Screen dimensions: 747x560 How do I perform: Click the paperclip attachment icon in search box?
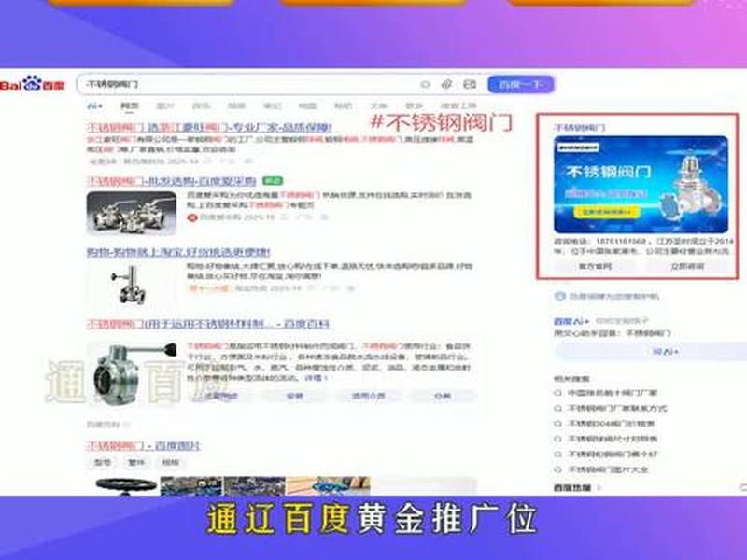pos(447,85)
